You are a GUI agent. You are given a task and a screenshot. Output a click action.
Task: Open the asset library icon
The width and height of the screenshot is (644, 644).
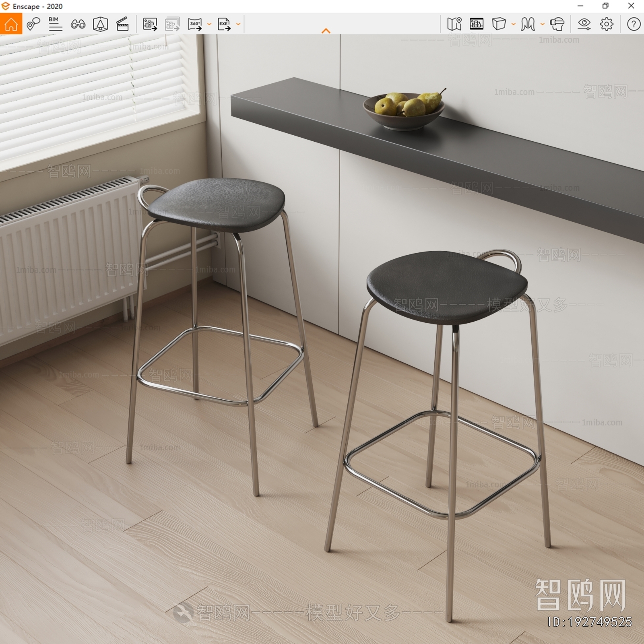pos(477,24)
